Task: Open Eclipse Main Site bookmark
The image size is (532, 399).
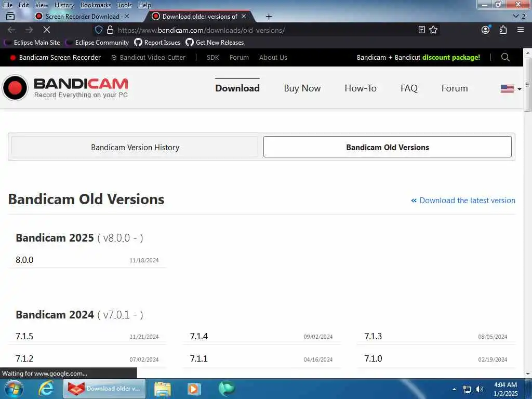Action: click(32, 43)
